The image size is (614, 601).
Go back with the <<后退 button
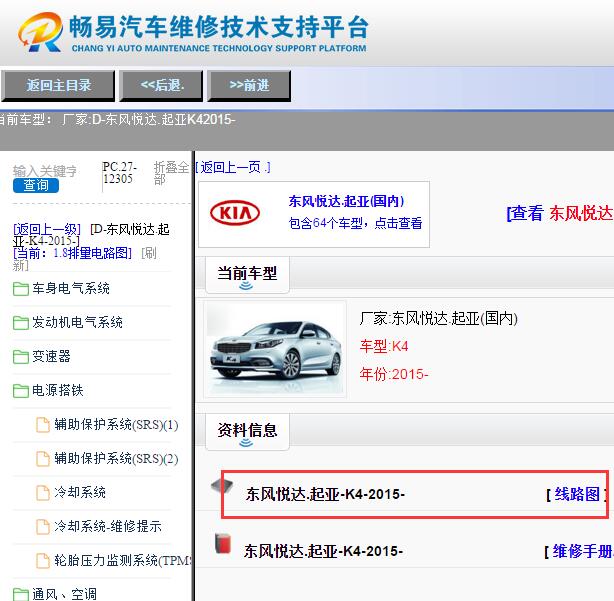(x=161, y=85)
